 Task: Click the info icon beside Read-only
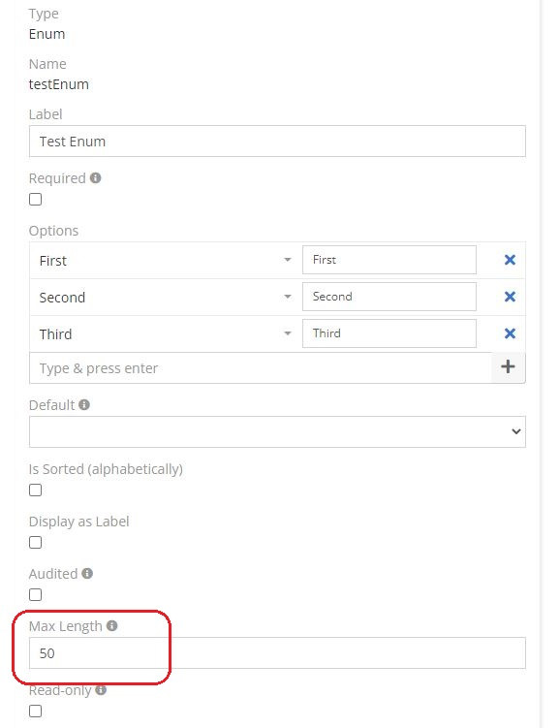coord(101,690)
